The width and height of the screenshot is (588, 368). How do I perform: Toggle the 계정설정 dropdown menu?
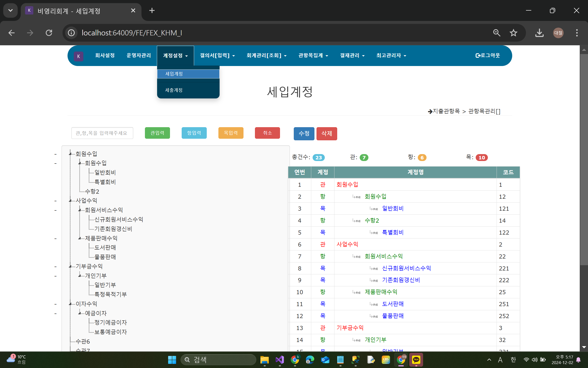point(175,55)
